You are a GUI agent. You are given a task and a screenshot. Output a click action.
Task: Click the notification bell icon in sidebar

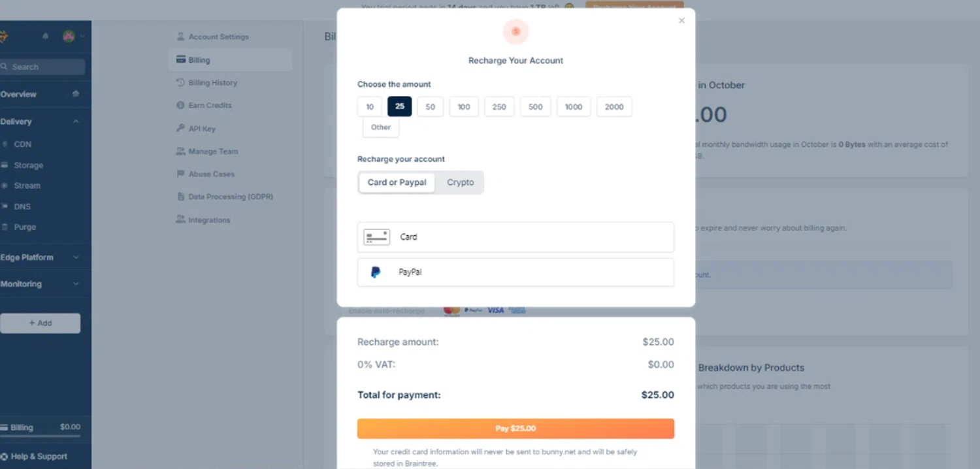coord(45,37)
